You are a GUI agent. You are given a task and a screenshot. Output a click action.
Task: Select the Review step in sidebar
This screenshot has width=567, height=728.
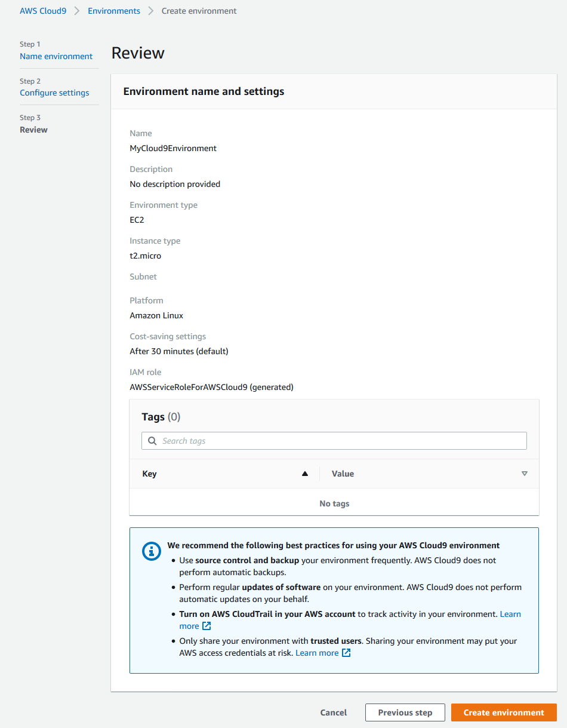33,130
